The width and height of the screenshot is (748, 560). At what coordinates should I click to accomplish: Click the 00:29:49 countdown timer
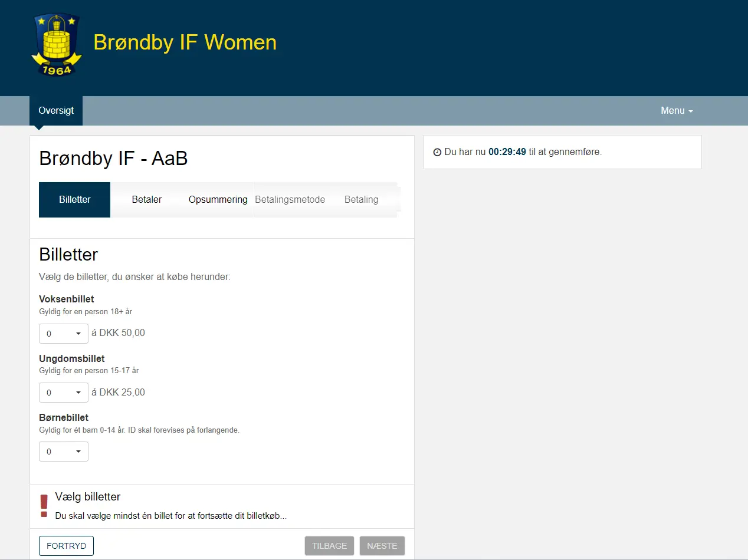coord(507,152)
